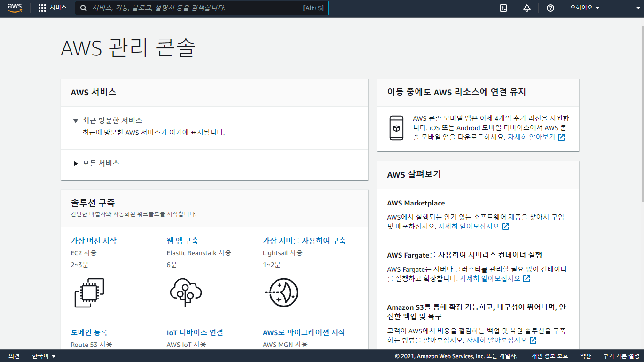Open the 오하이오 region dropdown

[x=585, y=8]
